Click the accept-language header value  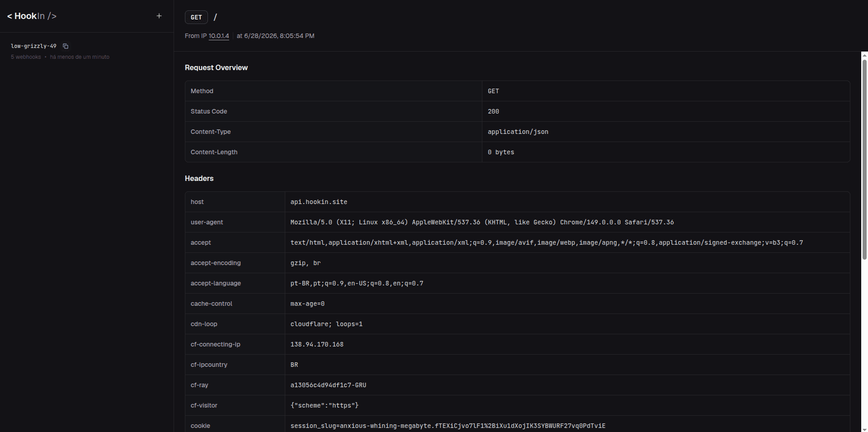pyautogui.click(x=357, y=283)
